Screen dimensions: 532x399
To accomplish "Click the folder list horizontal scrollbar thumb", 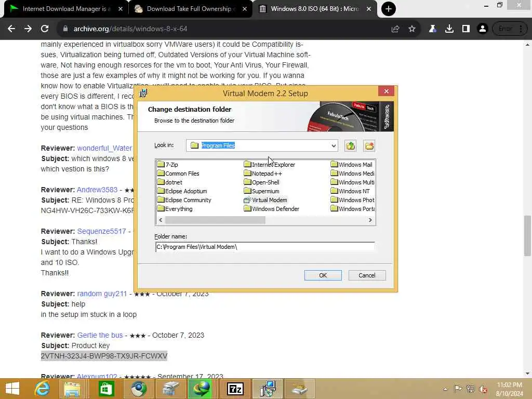I will point(215,220).
